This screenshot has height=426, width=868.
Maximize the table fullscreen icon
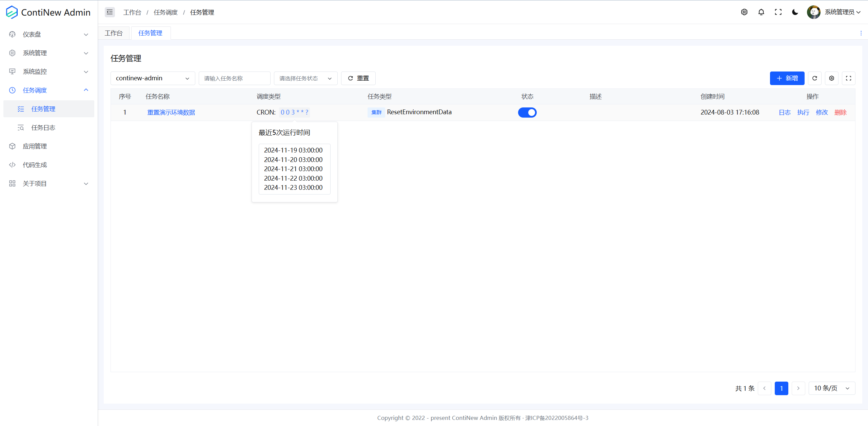849,78
